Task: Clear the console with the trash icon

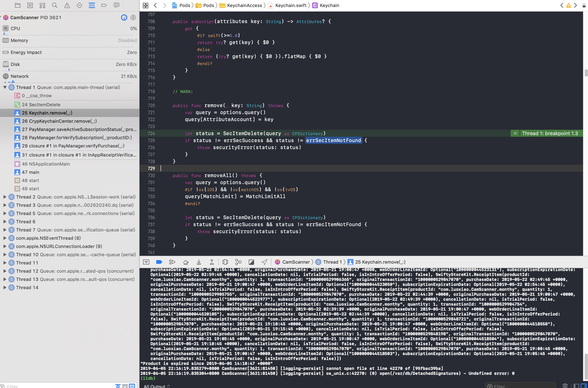Action: coord(565,386)
